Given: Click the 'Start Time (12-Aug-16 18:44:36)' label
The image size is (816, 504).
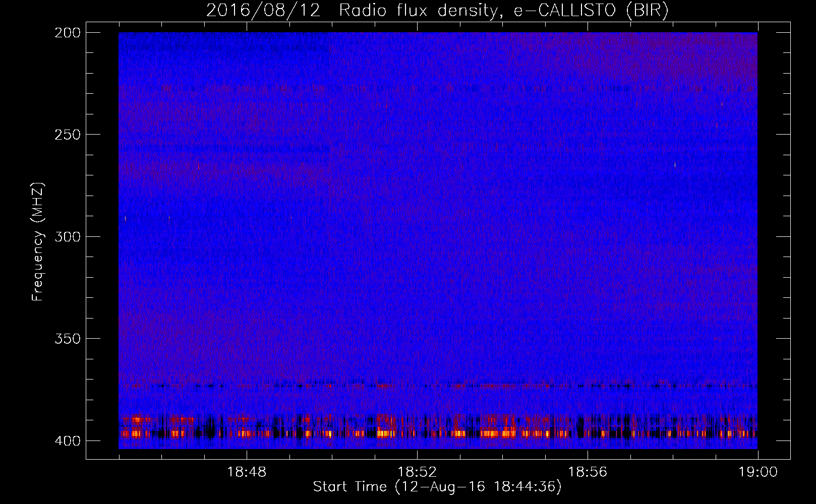Looking at the screenshot, I should pos(437,487).
